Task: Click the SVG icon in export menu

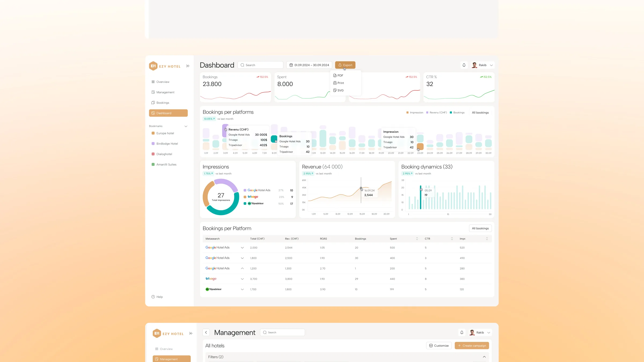Action: click(x=335, y=90)
